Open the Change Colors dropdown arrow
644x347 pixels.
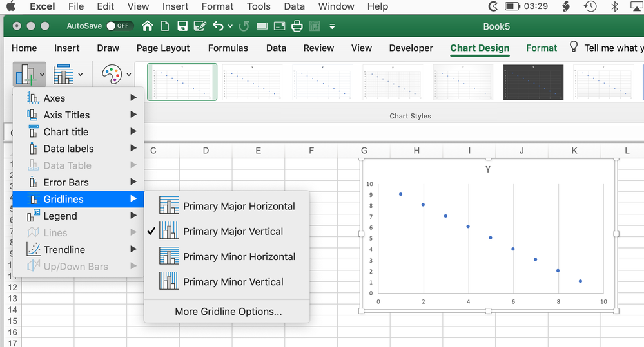pos(129,75)
